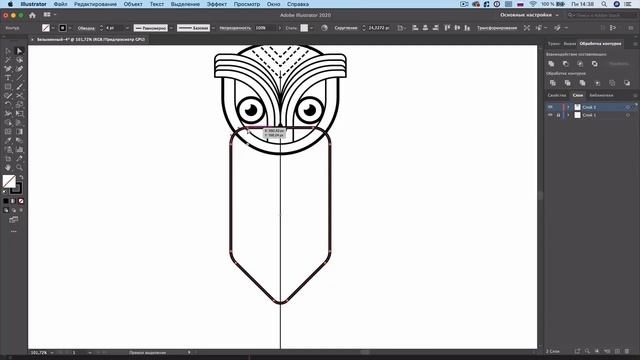Click the Трансформирование link

(497, 28)
